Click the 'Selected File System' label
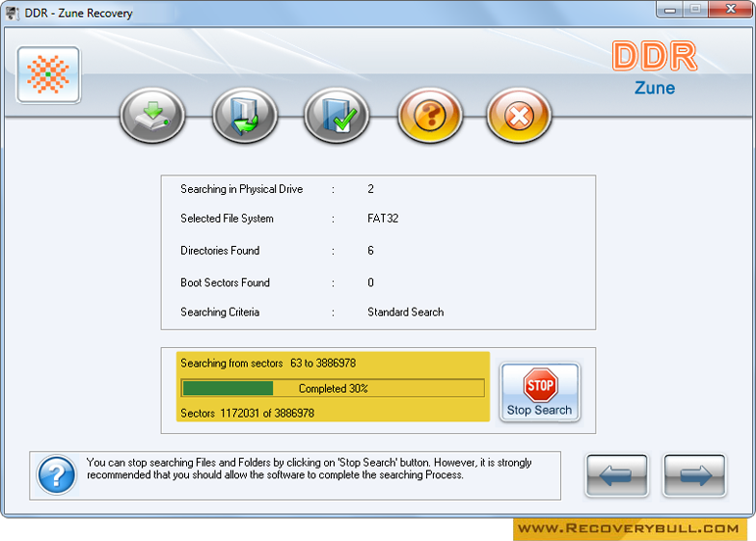Viewport: 756px width, 541px height. [227, 219]
